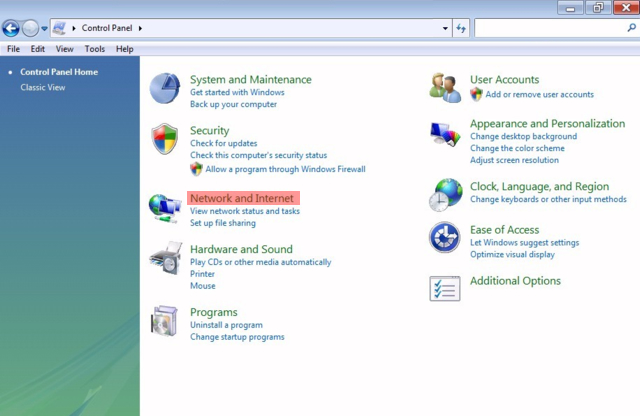The image size is (640, 416).
Task: Click the Programs software box icon
Action: point(164,321)
